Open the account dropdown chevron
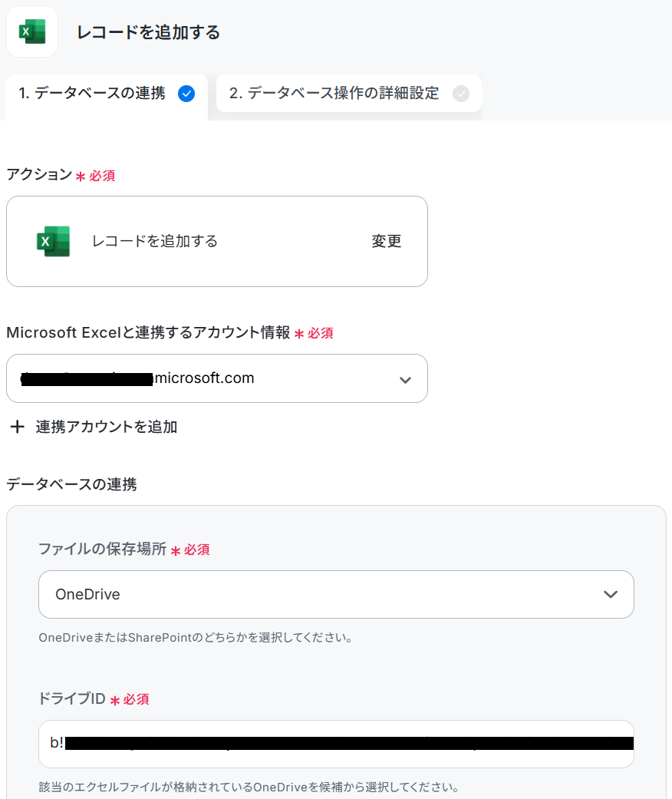The width and height of the screenshot is (672, 799). (406, 380)
